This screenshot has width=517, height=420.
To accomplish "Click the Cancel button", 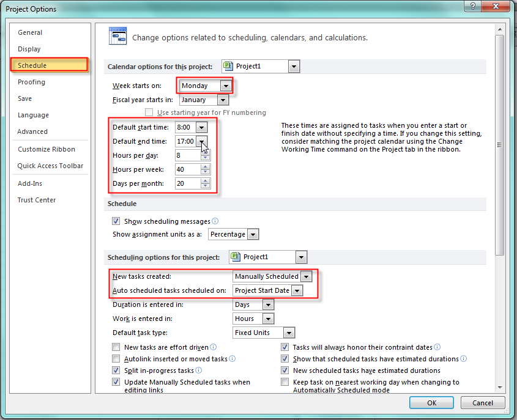I will (x=482, y=403).
